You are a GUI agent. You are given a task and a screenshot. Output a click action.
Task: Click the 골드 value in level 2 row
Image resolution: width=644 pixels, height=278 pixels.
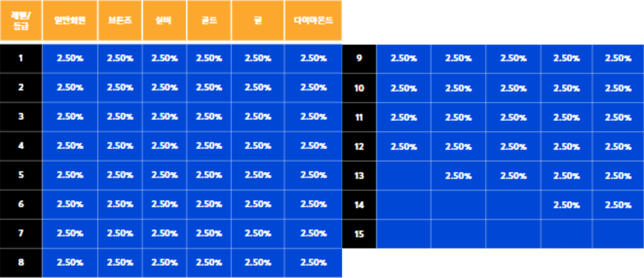point(209,87)
